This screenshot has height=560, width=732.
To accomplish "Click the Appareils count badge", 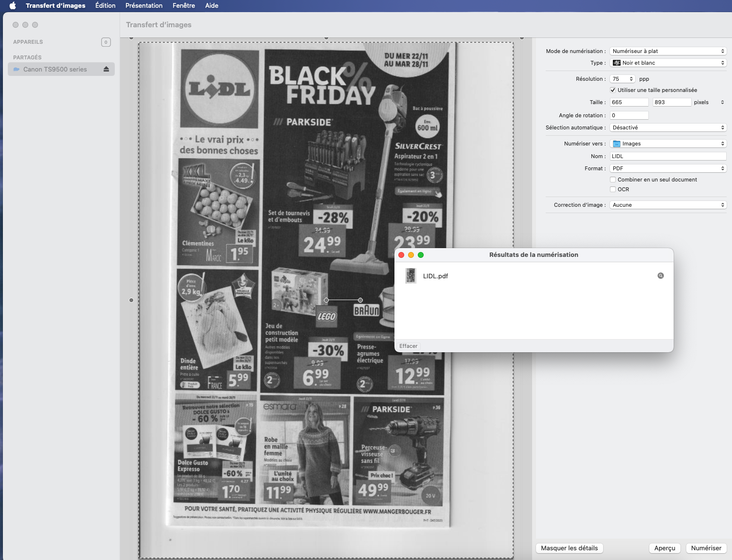I will (x=106, y=42).
